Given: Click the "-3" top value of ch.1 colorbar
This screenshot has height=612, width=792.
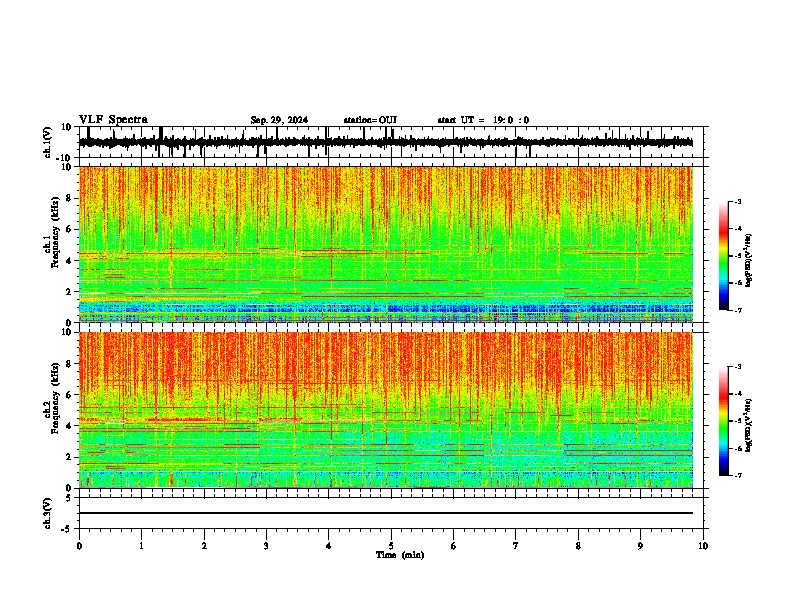Looking at the screenshot, I should tap(738, 201).
